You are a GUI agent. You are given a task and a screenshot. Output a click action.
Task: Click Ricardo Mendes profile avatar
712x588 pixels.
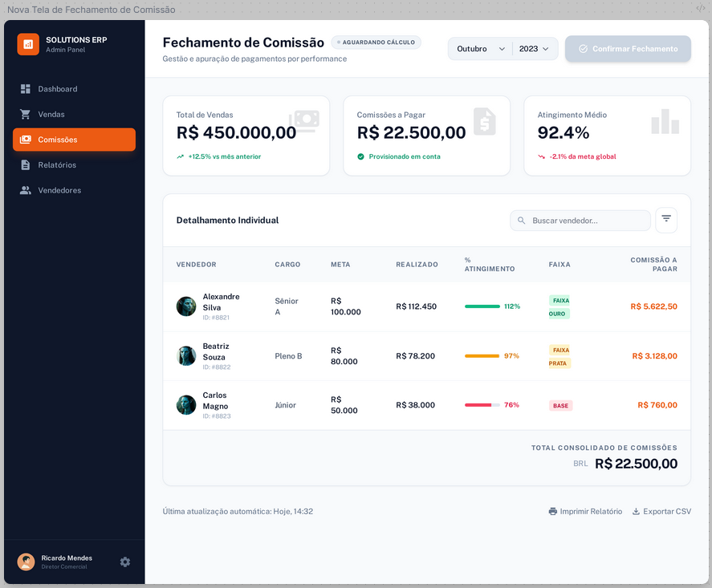coord(26,562)
